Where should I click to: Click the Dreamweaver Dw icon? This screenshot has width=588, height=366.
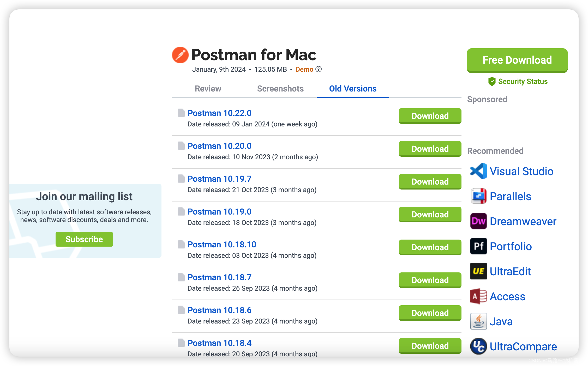click(478, 221)
